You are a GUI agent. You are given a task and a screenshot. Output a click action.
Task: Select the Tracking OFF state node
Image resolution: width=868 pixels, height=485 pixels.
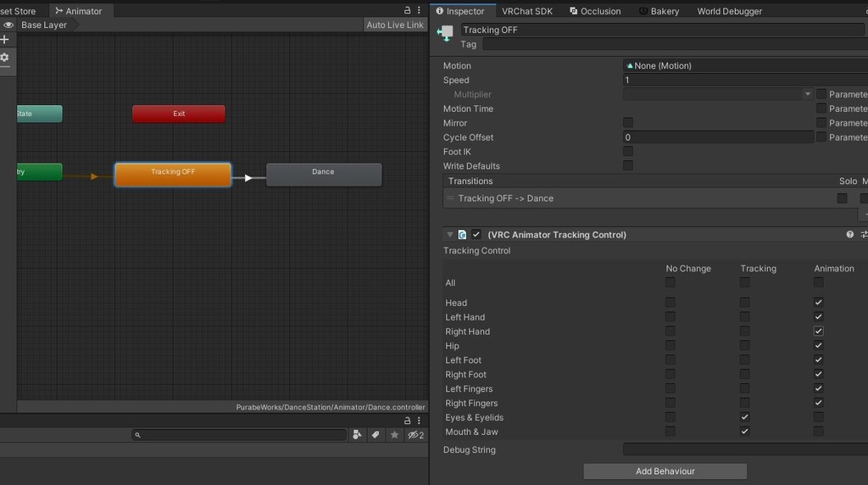tap(173, 175)
